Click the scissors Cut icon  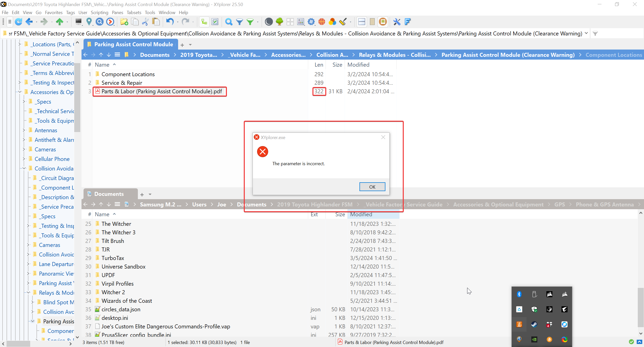click(145, 22)
